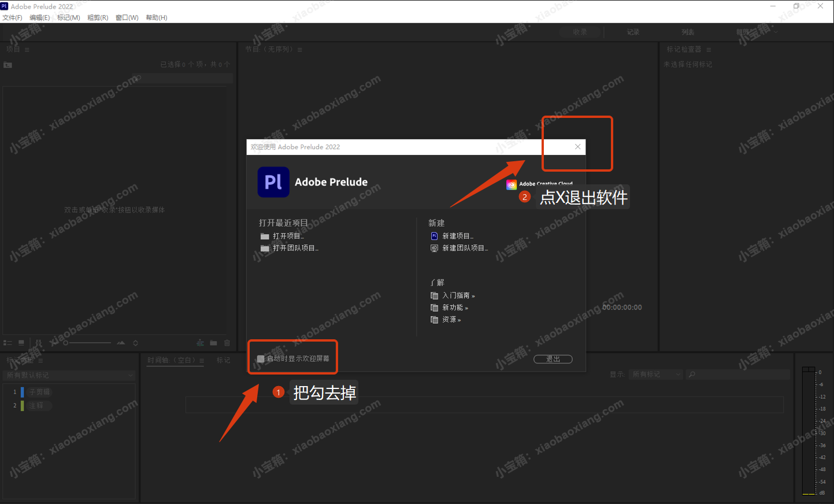Switch project panel to list view icon
The height and width of the screenshot is (504, 834).
click(x=8, y=343)
